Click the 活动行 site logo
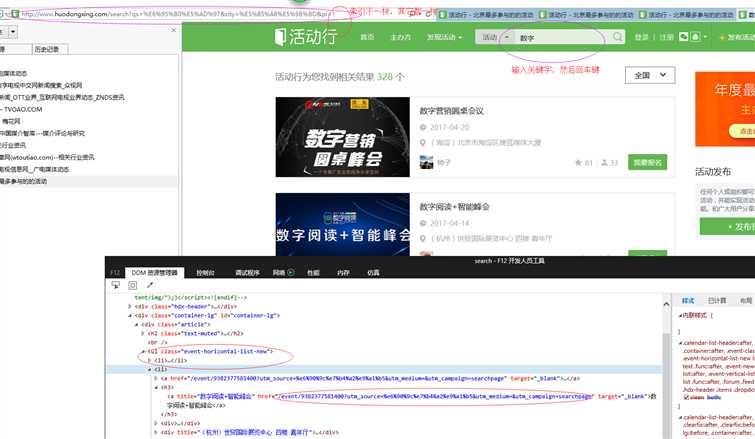 point(306,37)
